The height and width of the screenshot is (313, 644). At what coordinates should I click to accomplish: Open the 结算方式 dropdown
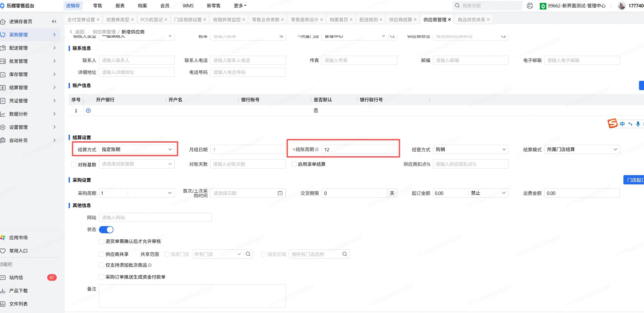(x=137, y=150)
